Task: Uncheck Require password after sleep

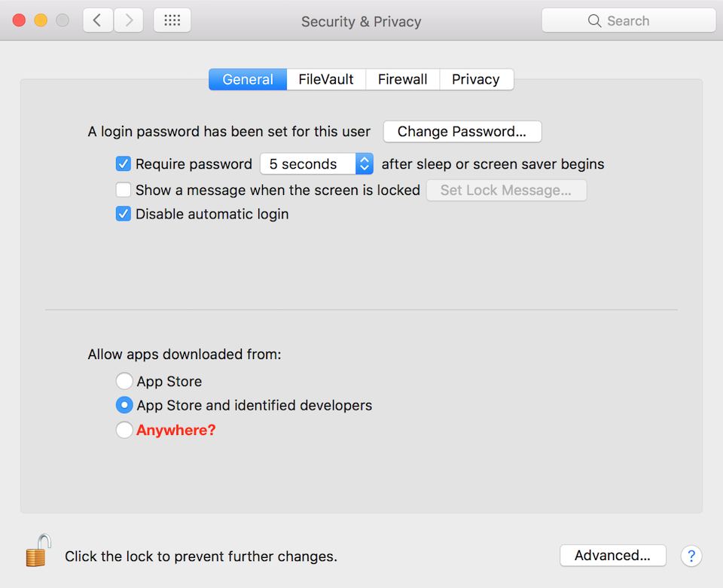Action: tap(124, 163)
